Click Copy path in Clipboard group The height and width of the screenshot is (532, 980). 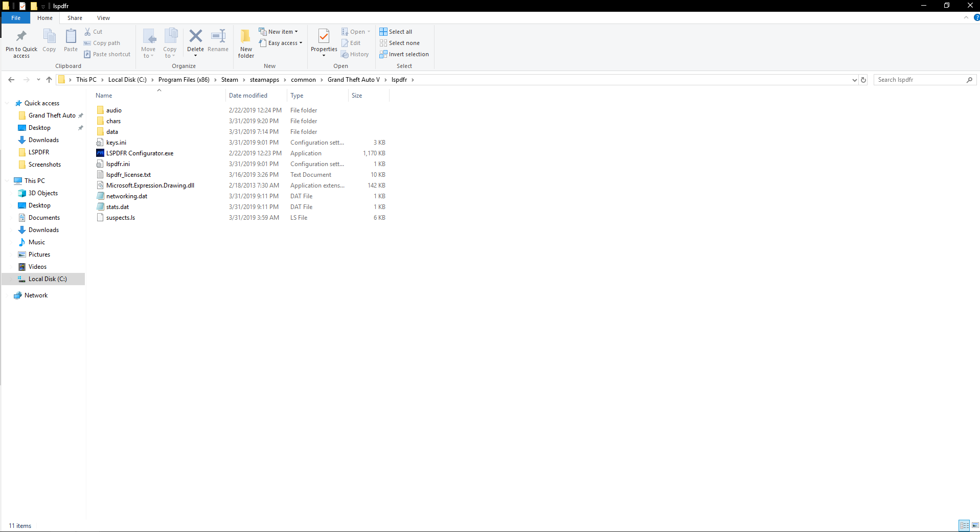pyautogui.click(x=102, y=43)
